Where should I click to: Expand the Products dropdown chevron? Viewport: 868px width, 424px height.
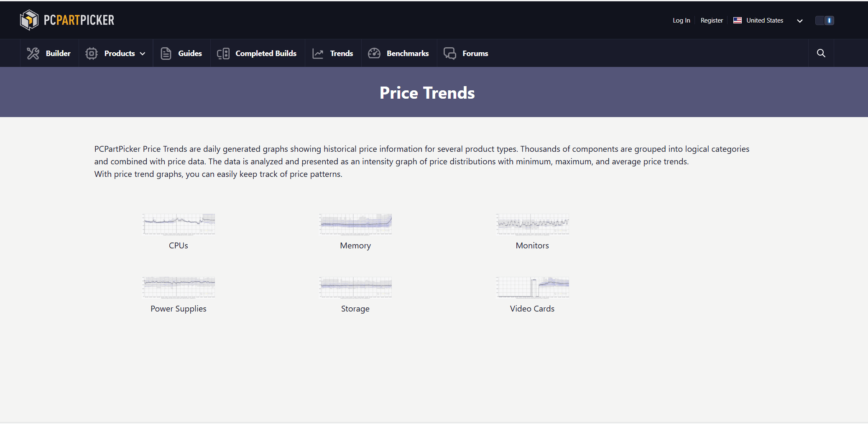[143, 54]
